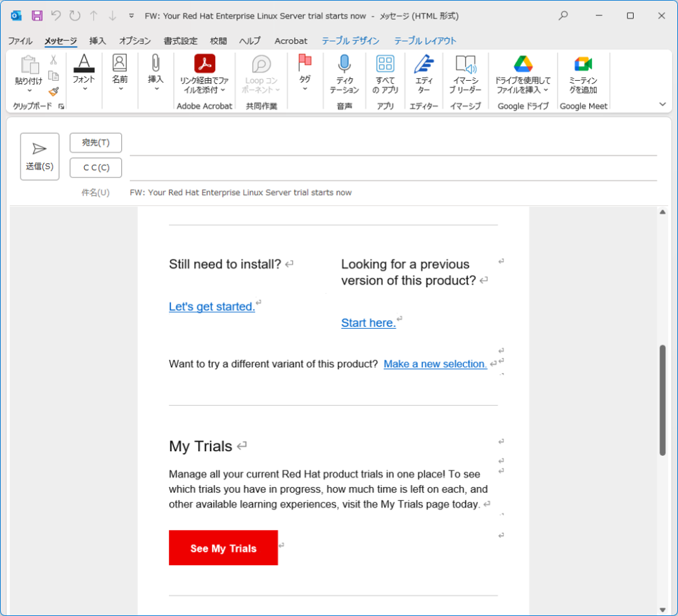
Task: Open the All Apps grid icon
Action: click(x=385, y=64)
